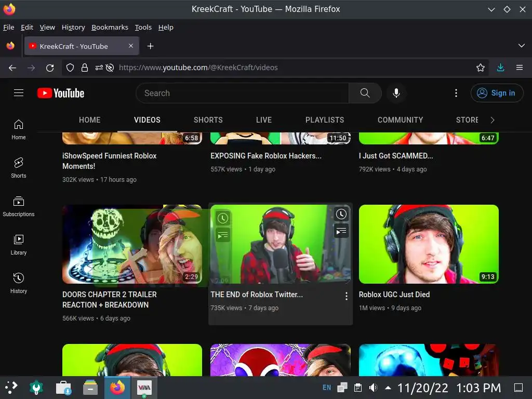Bookmark this page with star icon

(480, 68)
